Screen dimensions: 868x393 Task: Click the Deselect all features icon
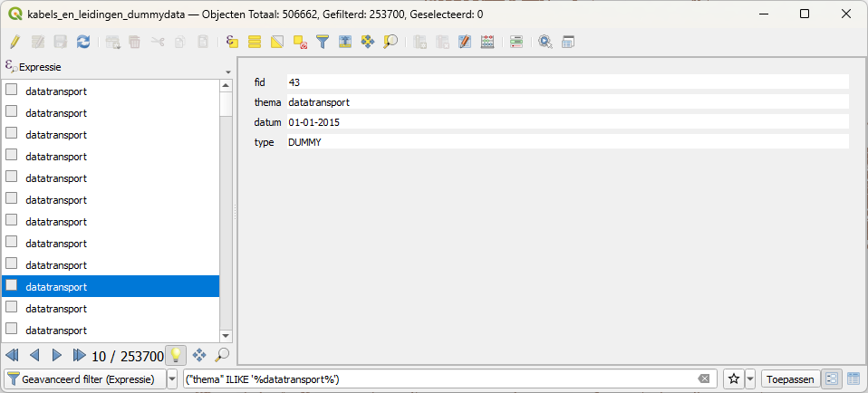coord(300,42)
